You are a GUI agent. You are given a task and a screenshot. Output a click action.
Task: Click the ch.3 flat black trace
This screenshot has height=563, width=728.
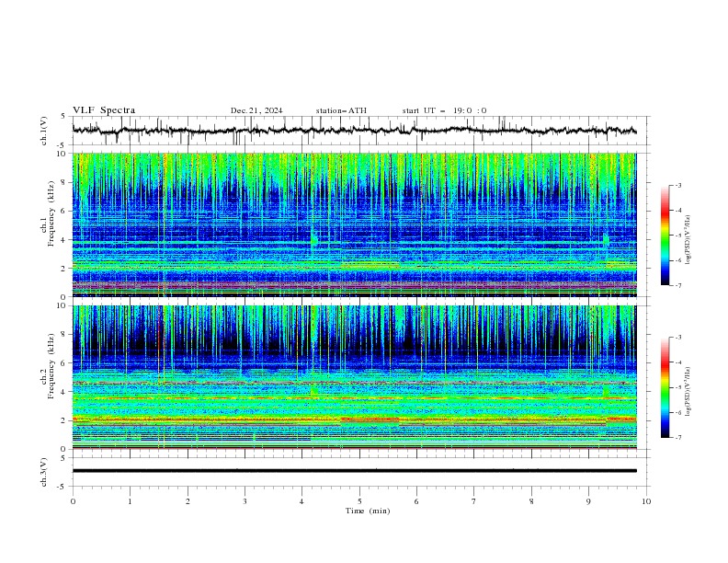click(354, 471)
